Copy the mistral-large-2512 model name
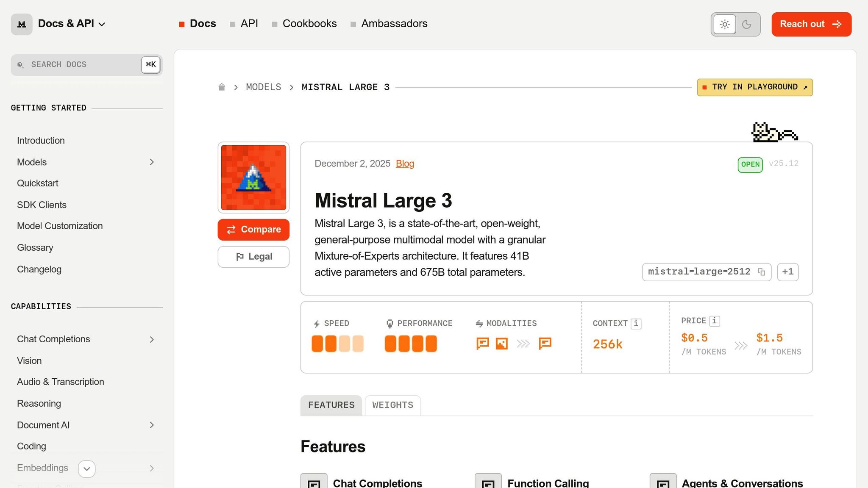Viewport: 868px width, 488px height. click(761, 272)
